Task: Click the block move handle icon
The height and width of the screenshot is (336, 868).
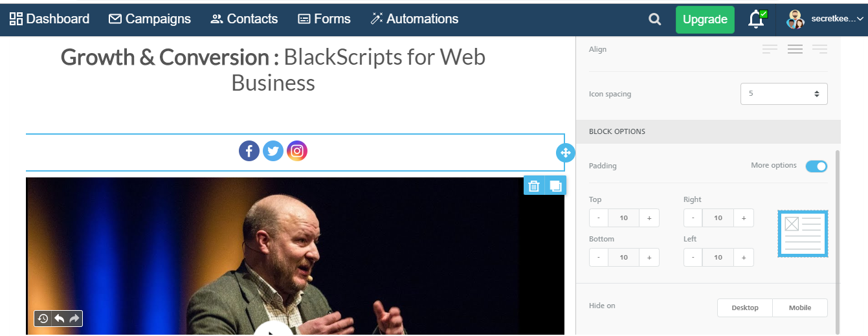Action: click(x=565, y=153)
